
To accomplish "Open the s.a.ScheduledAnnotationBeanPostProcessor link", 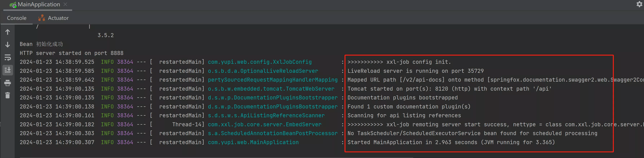I will (273, 133).
